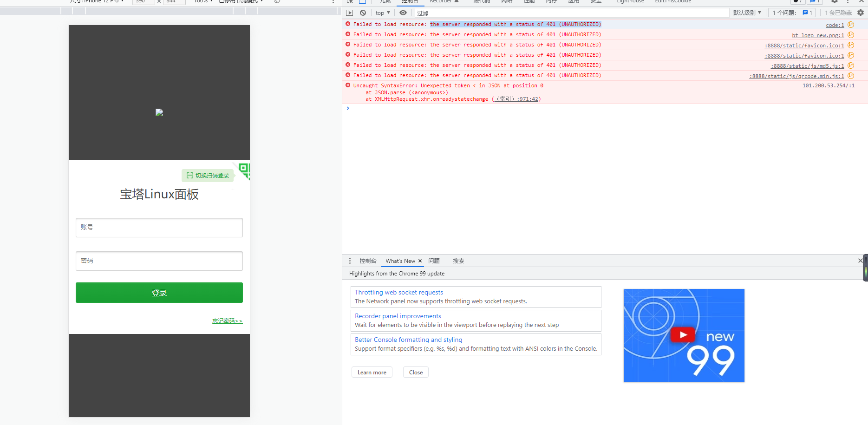
Task: Click 'Highlights from the Chrome 99 update' text
Action: [397, 274]
